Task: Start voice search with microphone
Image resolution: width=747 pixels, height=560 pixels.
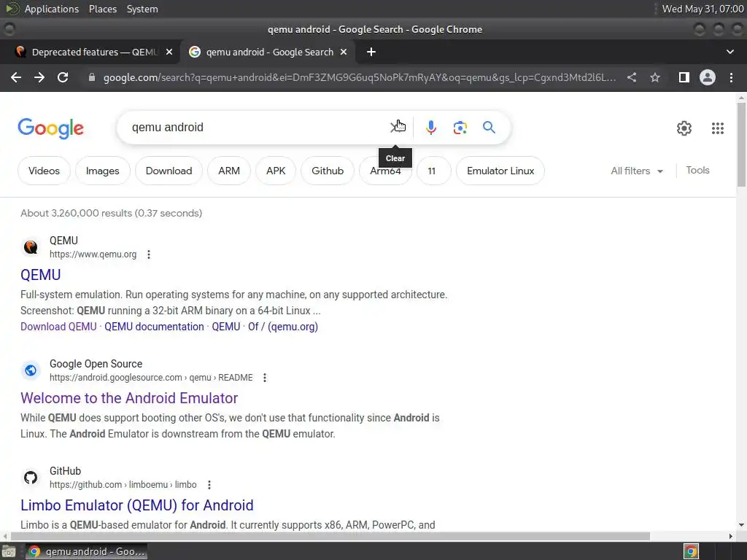Action: (431, 127)
